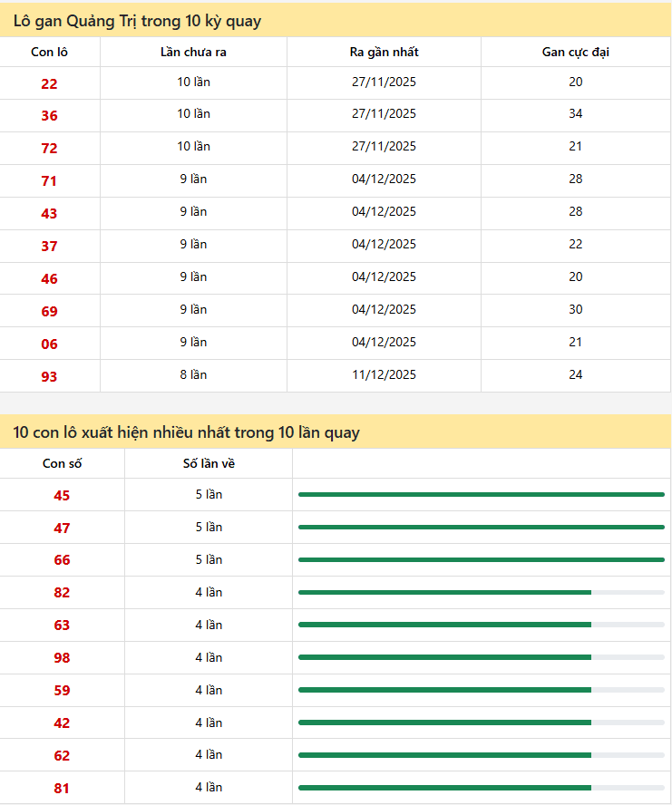The height and width of the screenshot is (805, 672).
Task: Click the 'Ra gần nhất' column header
Action: [x=384, y=52]
